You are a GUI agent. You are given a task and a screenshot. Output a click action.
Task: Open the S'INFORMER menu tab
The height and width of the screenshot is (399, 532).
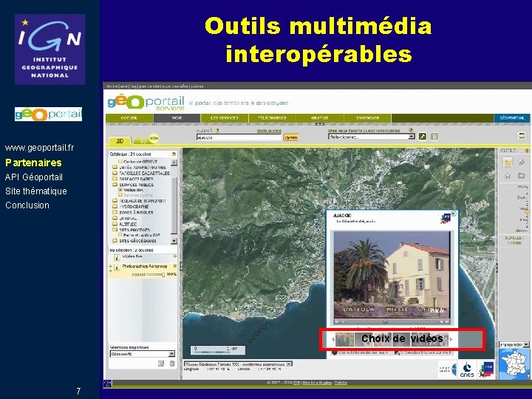click(367, 117)
